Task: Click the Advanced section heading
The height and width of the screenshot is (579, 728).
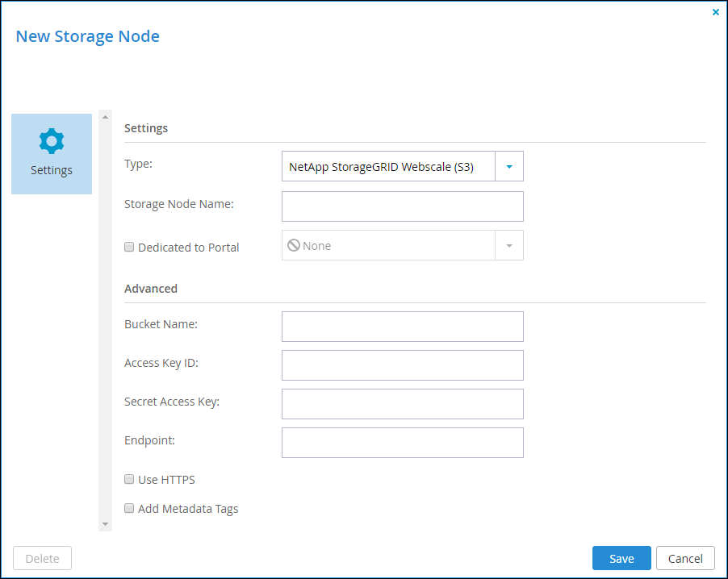Action: coord(151,289)
